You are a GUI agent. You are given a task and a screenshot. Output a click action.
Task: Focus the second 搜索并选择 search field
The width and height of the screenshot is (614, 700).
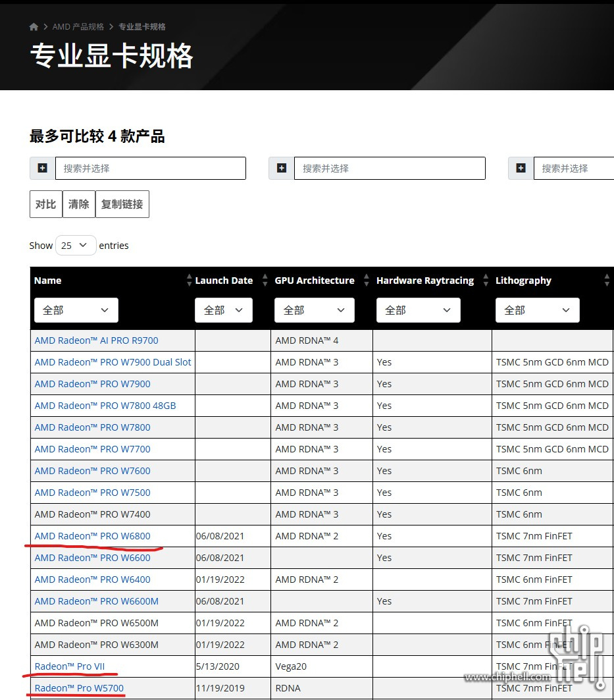(x=390, y=169)
